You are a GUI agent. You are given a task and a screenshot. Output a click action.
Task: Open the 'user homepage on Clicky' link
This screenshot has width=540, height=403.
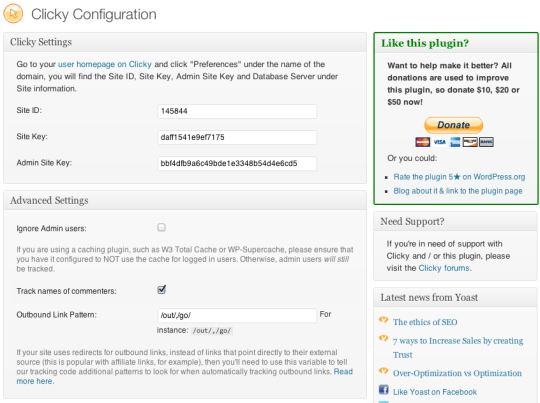tap(105, 64)
